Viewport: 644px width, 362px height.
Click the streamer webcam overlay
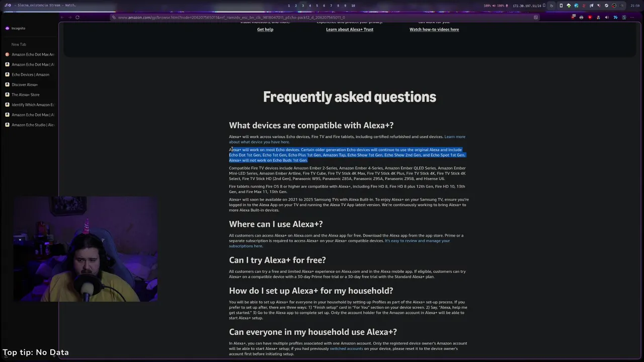(x=86, y=249)
